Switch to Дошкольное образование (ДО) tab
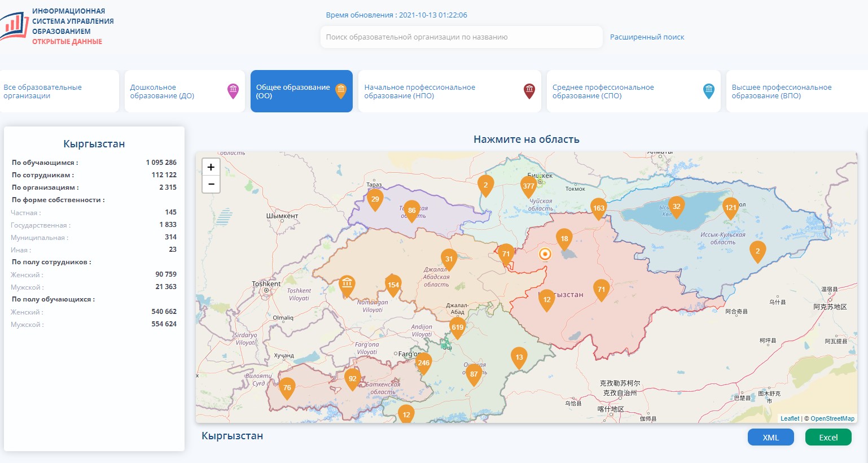This screenshot has width=868, height=463. (184, 91)
